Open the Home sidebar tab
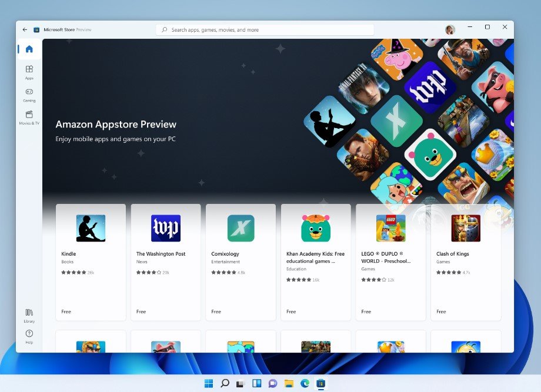This screenshot has height=392, width=541. (29, 49)
